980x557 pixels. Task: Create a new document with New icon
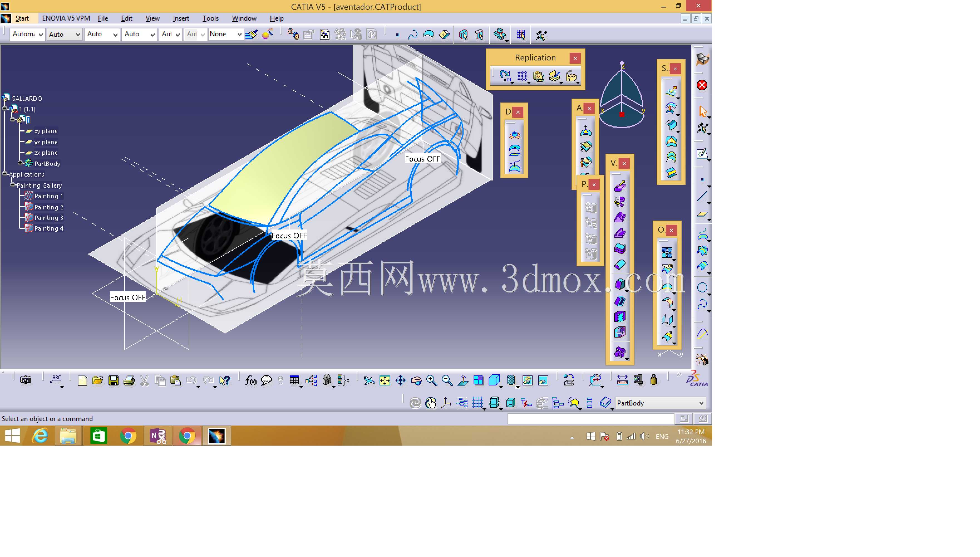coord(82,380)
